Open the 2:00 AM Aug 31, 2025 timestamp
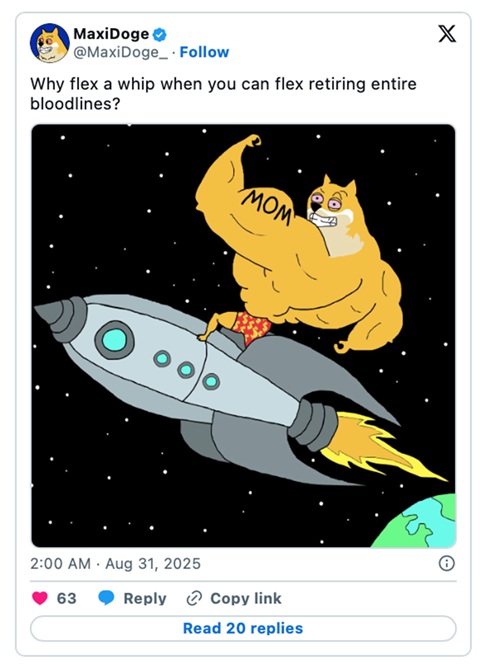 point(115,564)
